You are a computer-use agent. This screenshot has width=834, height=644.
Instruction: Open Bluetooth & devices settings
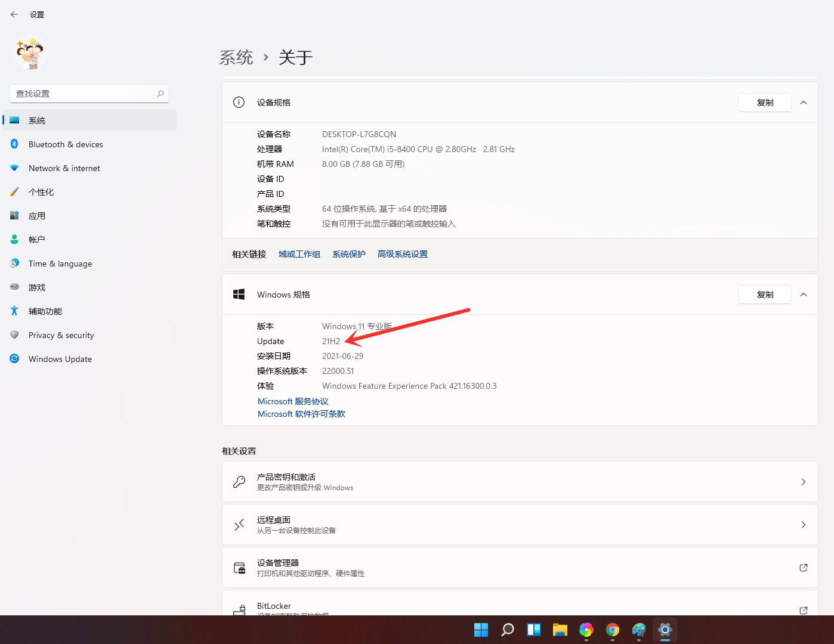[x=66, y=144]
